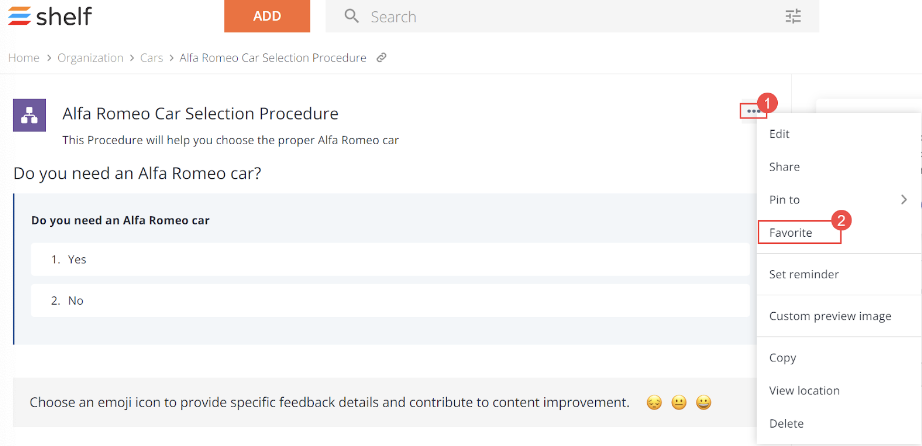Image resolution: width=922 pixels, height=446 pixels.
Task: Click the search magnifier icon
Action: [x=350, y=16]
